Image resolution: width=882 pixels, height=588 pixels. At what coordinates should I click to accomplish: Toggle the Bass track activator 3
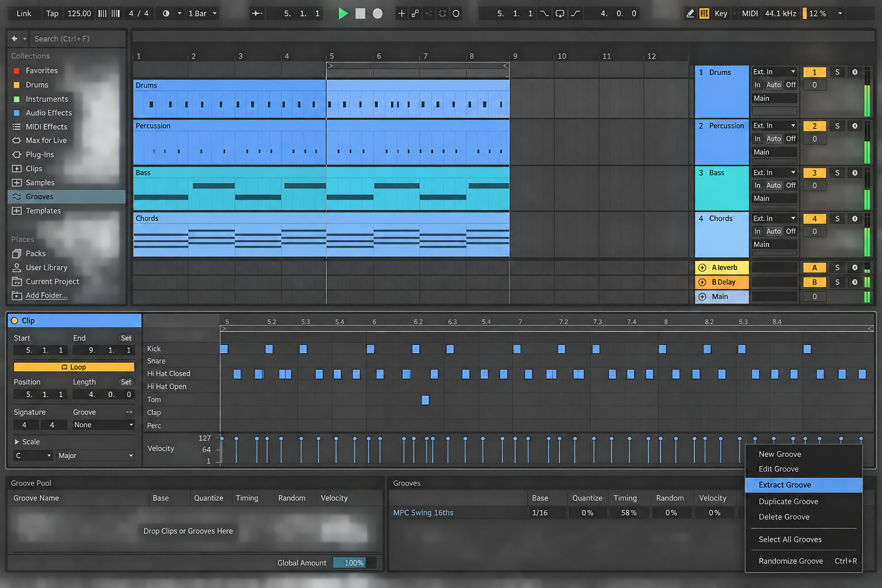814,173
